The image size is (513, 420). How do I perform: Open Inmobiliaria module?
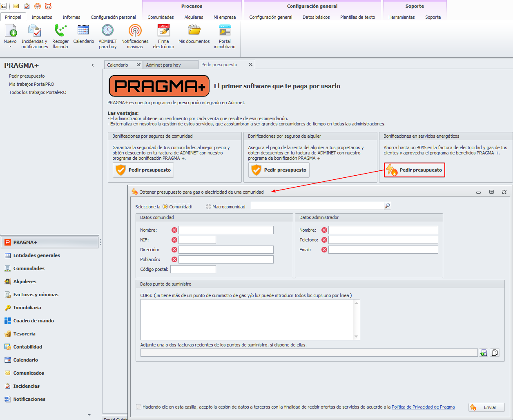49,308
